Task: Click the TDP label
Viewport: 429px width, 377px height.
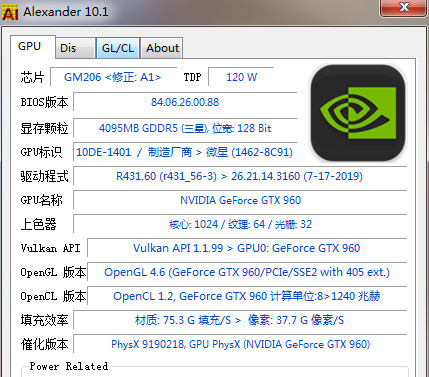Action: pos(192,77)
